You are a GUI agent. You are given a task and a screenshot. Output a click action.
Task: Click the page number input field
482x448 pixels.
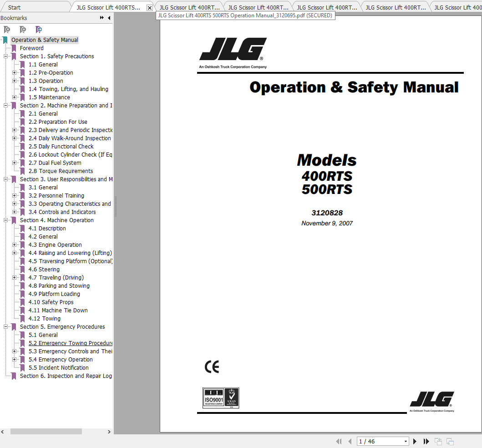380,442
